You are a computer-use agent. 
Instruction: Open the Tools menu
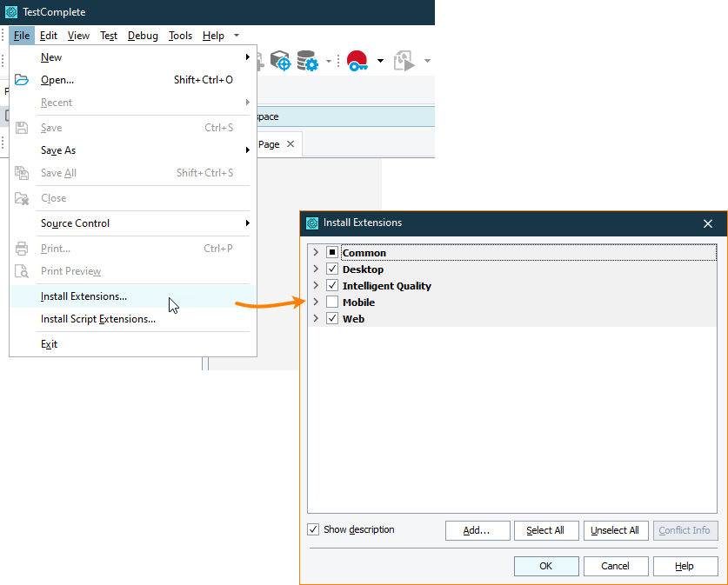(x=180, y=36)
